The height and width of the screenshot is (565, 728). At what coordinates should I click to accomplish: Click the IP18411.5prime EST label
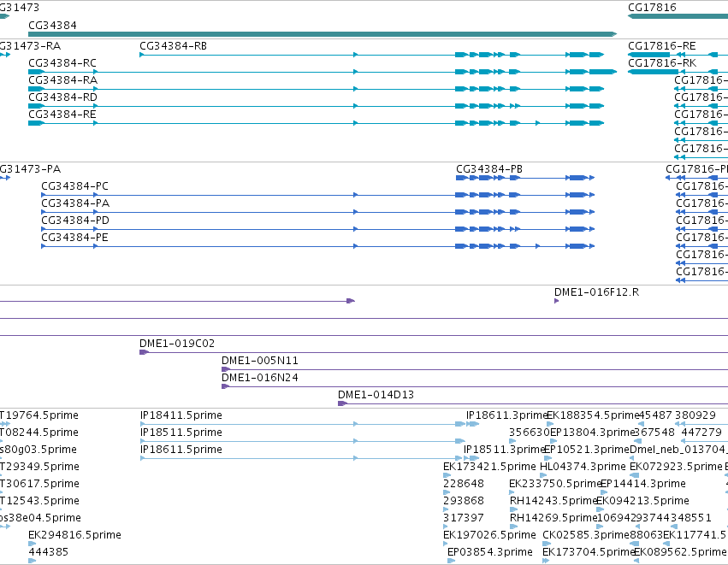coord(181,415)
